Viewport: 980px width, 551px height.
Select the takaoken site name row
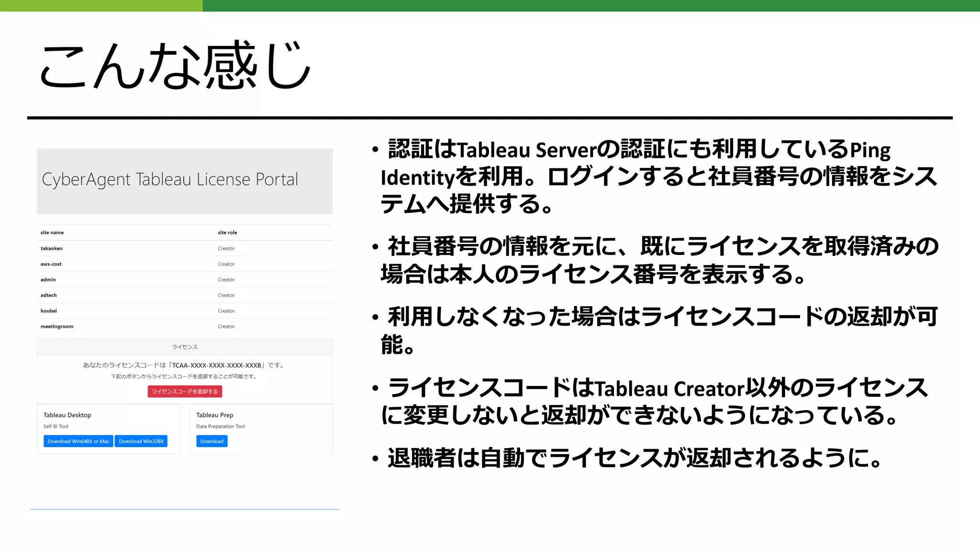coord(185,248)
